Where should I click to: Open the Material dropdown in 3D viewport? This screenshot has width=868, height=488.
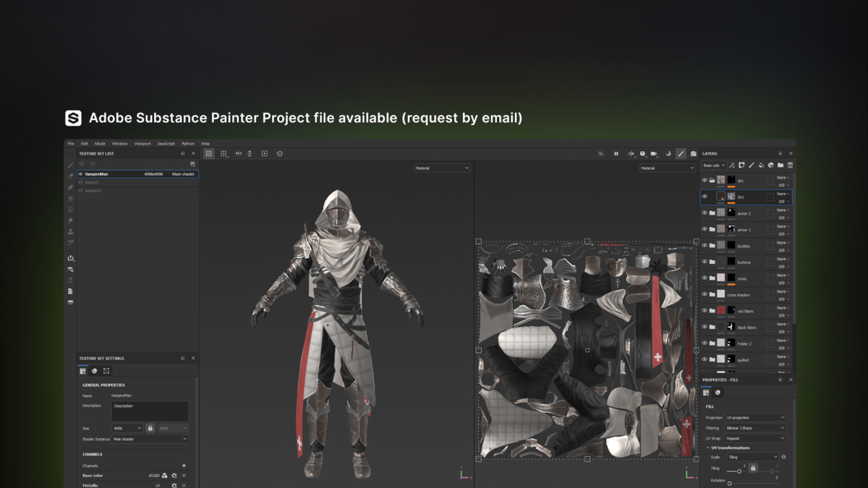click(442, 168)
